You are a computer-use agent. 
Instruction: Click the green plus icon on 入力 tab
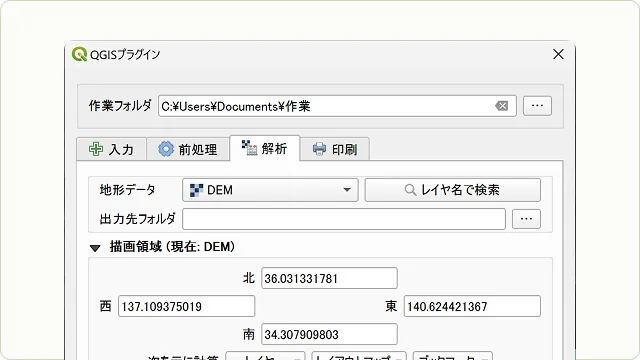pyautogui.click(x=96, y=149)
